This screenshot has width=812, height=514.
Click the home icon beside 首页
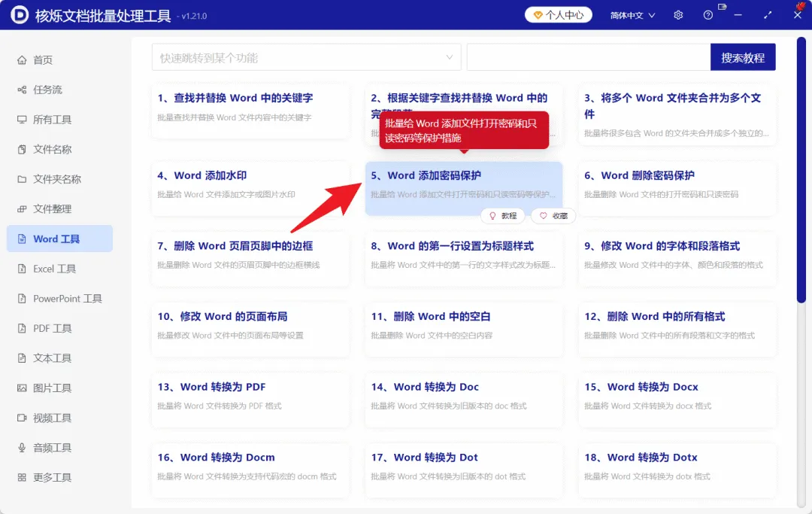22,60
